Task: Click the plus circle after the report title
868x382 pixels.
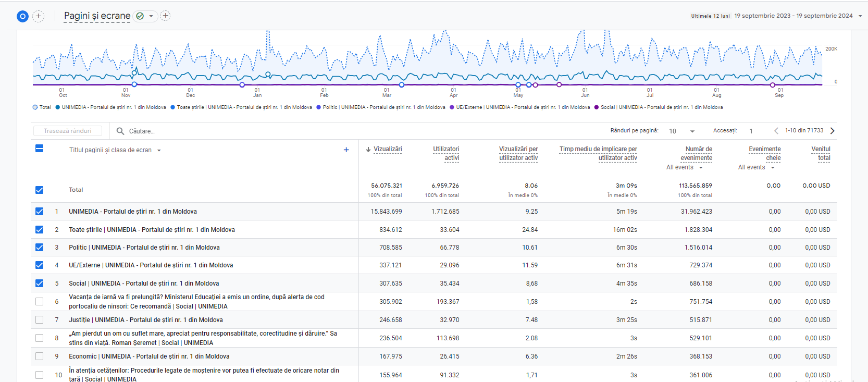Action: [166, 16]
